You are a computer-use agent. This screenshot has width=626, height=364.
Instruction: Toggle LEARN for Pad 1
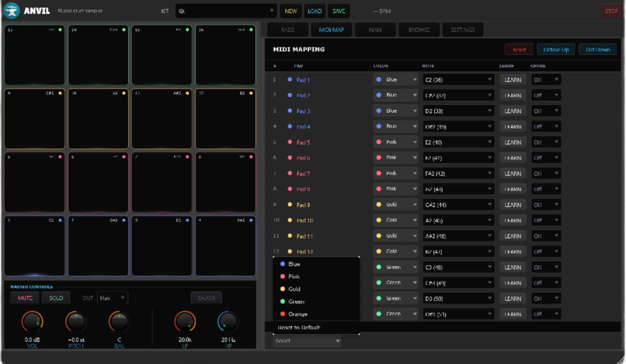513,80
